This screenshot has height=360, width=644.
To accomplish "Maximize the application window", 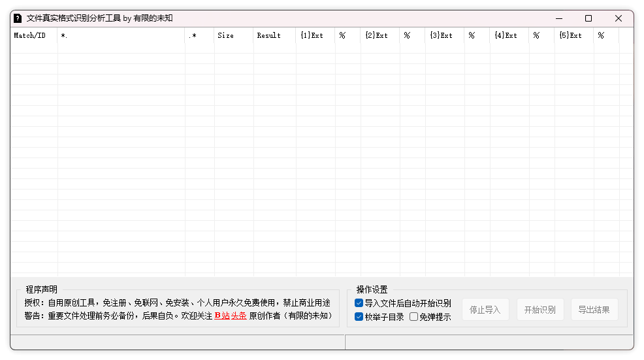I will (x=588, y=18).
